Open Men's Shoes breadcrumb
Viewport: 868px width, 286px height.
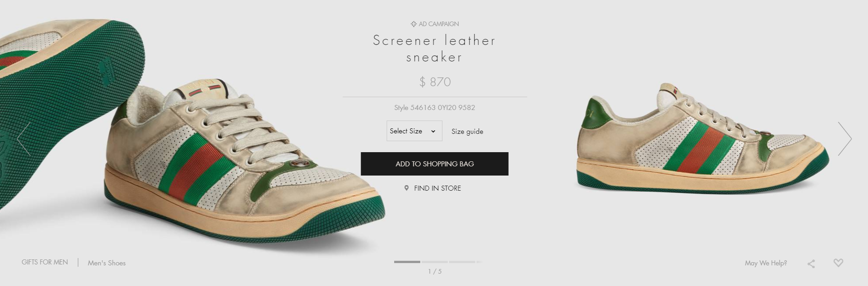[107, 263]
